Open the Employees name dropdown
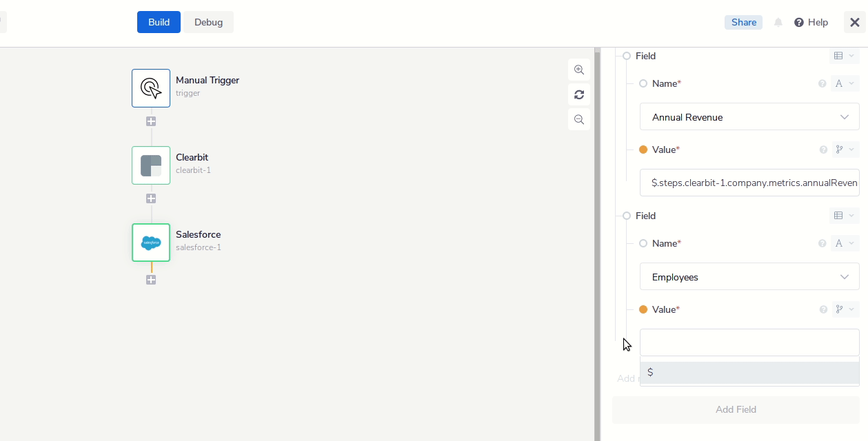 749,277
